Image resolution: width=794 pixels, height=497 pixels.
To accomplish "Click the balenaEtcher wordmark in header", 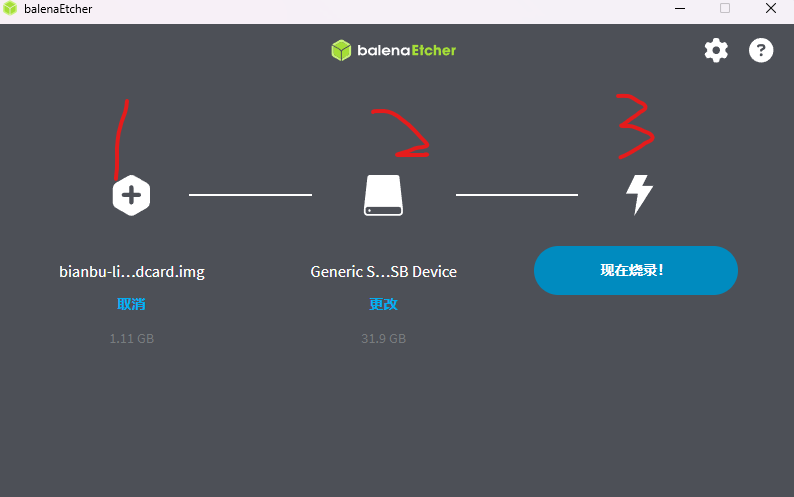I will pos(407,50).
